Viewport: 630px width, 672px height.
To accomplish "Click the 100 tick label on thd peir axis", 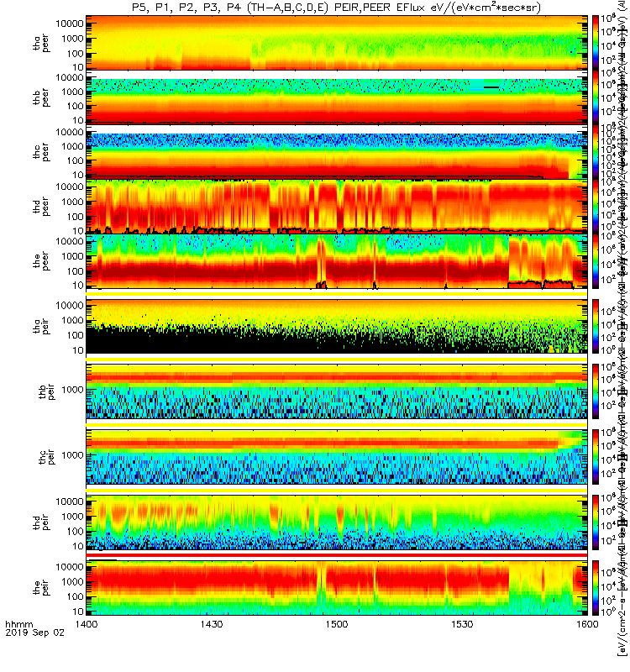I will click(x=76, y=532).
